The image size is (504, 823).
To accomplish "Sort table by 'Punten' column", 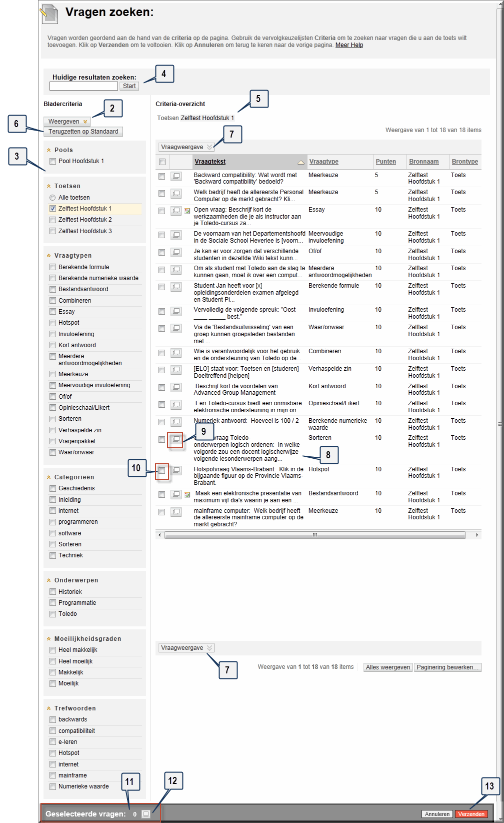I will tap(385, 162).
